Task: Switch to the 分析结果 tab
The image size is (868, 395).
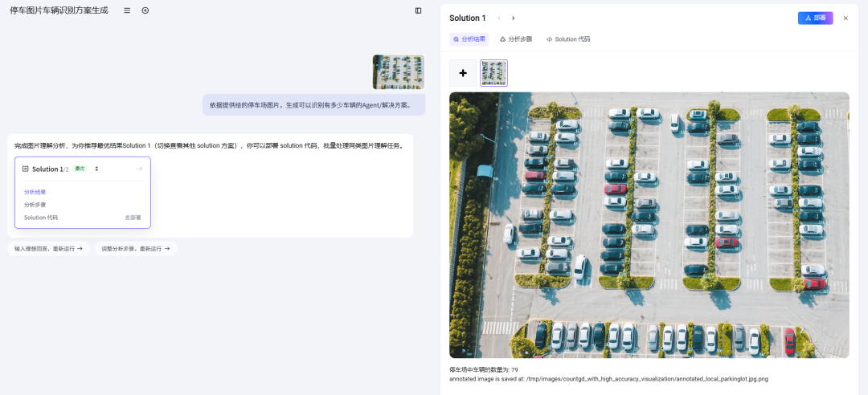Action: click(x=469, y=39)
